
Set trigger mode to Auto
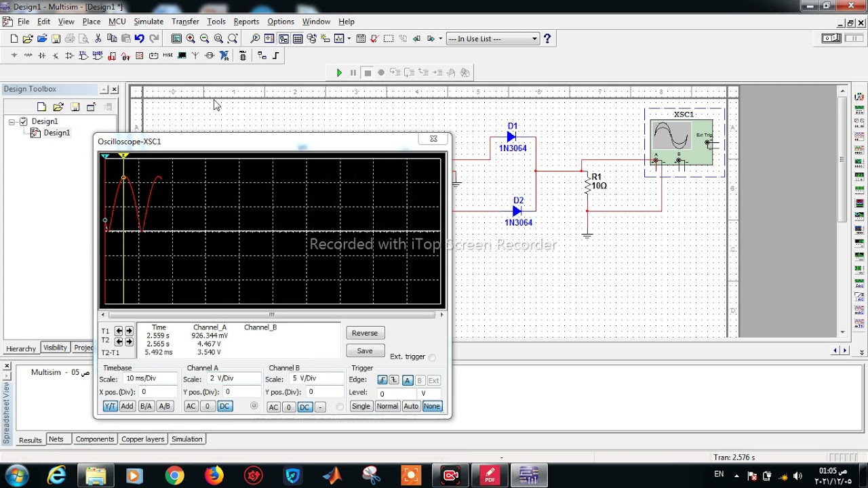point(411,406)
